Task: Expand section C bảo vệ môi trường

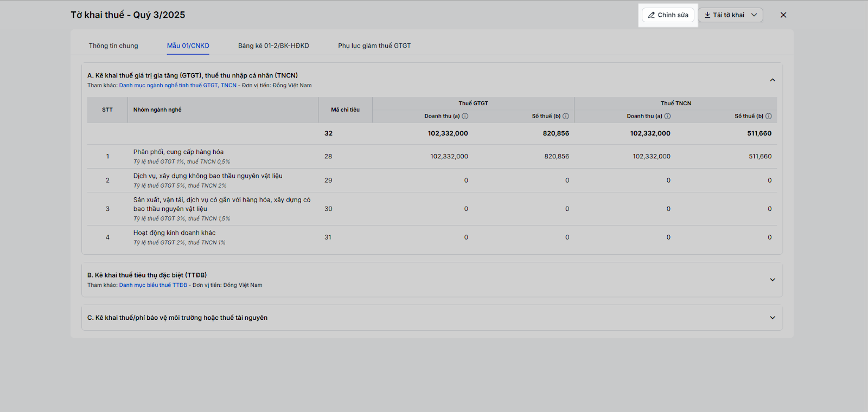Action: 773,318
